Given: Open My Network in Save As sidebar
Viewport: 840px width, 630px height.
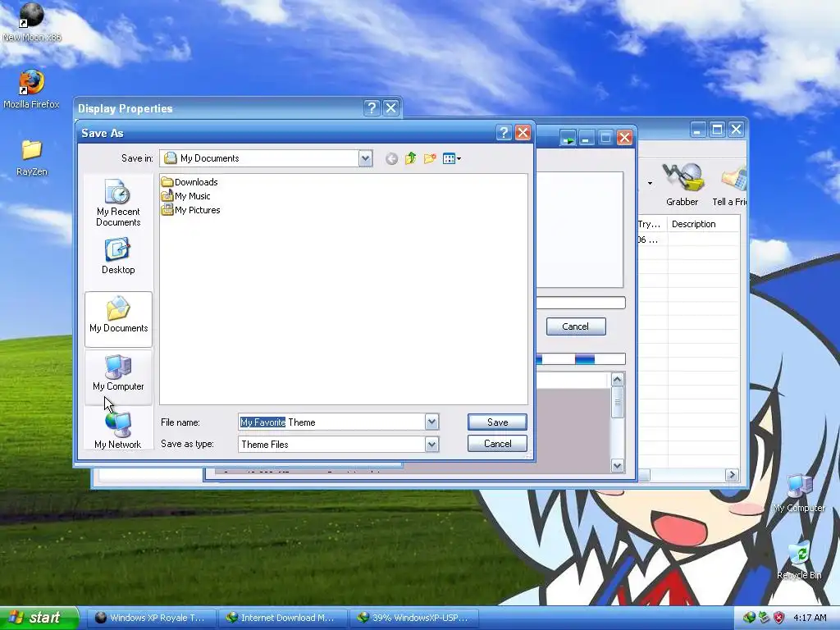Looking at the screenshot, I should coord(118,430).
